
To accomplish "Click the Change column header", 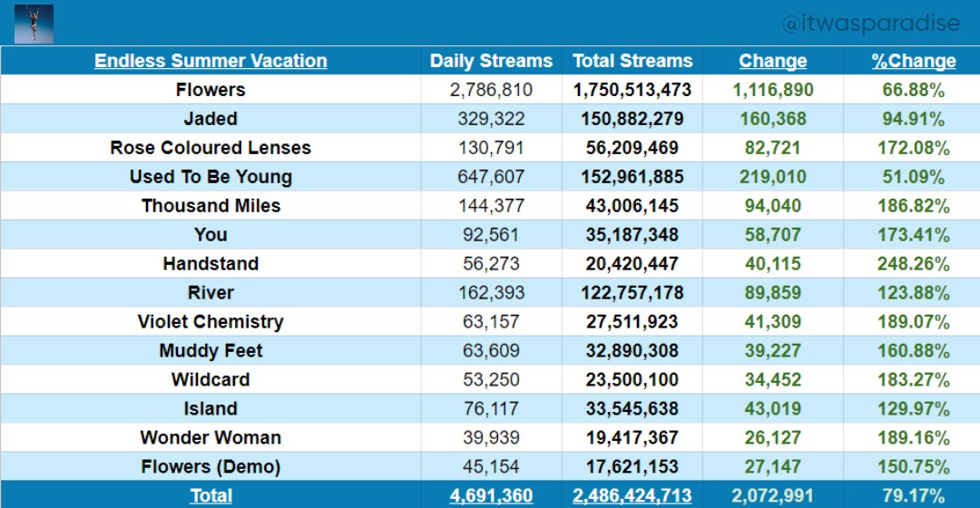I will click(x=772, y=61).
